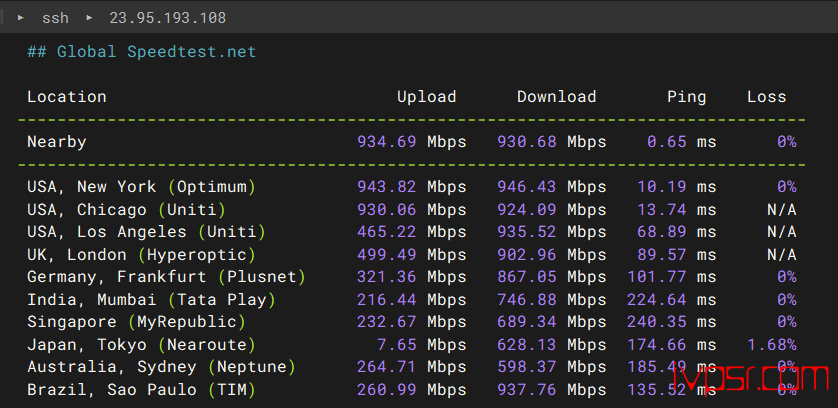Select the ssh breadcrumb label
838x408 pixels.
[x=55, y=18]
